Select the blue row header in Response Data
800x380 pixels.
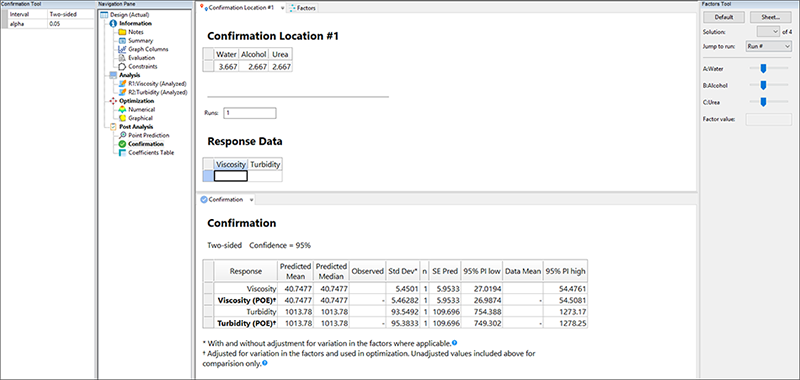click(208, 176)
